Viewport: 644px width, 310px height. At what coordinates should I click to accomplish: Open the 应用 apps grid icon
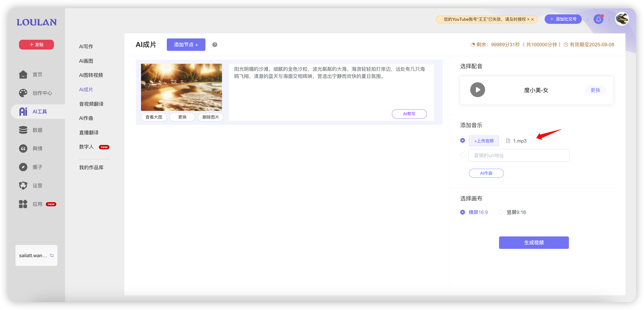(23, 204)
